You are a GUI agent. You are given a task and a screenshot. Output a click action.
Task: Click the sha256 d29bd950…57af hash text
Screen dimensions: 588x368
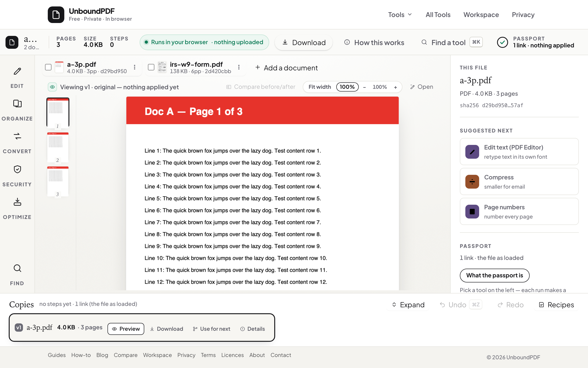click(x=491, y=105)
